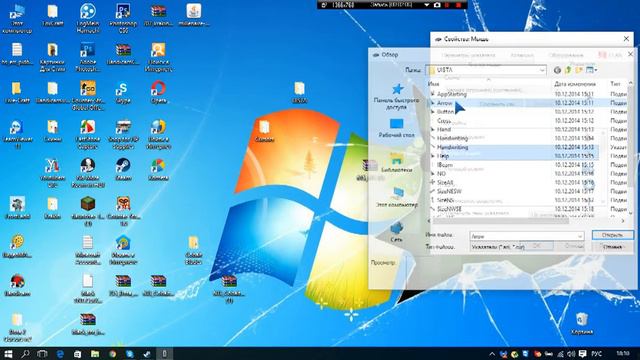The image size is (640, 360).
Task: Take a snapshot with recorder camera icon
Action: (x=437, y=5)
